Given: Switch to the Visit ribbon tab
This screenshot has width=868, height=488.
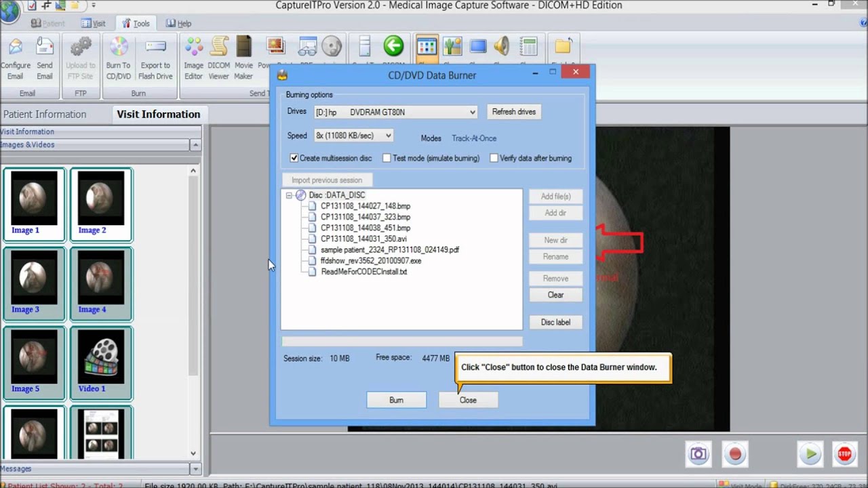Looking at the screenshot, I should pyautogui.click(x=94, y=24).
